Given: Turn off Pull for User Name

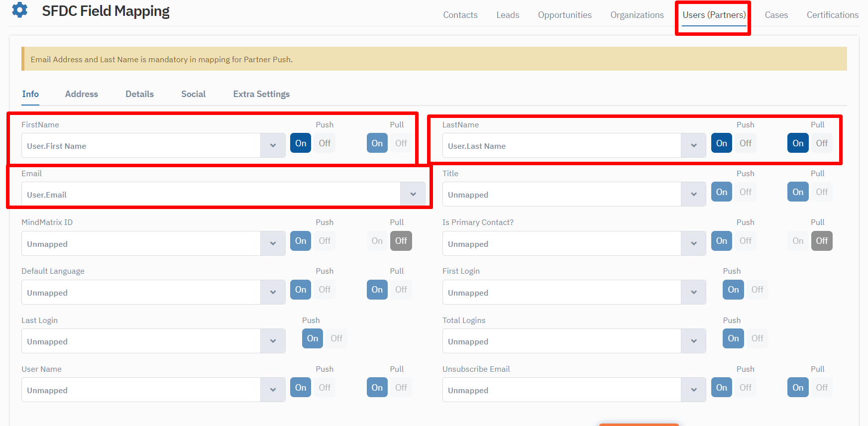Looking at the screenshot, I should 401,388.
